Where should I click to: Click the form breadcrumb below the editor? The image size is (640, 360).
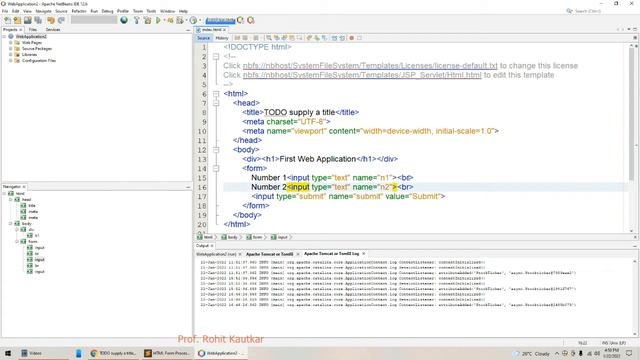tap(255, 237)
